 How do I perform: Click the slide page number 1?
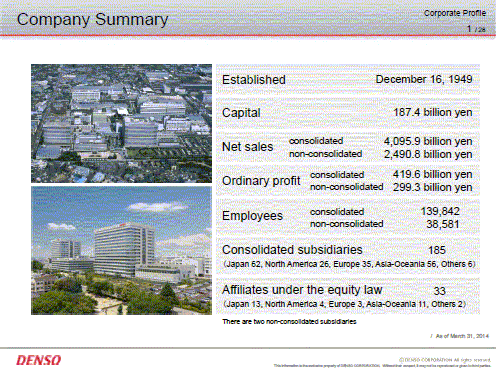coord(469,29)
